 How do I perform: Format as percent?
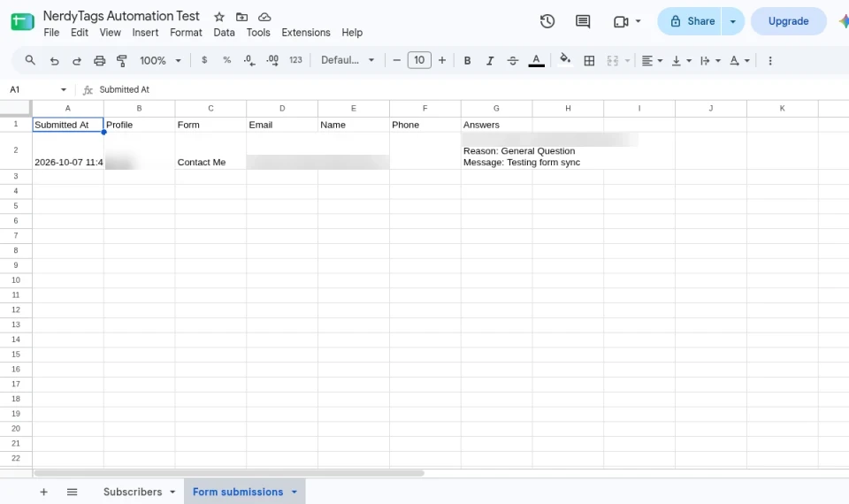tap(227, 60)
